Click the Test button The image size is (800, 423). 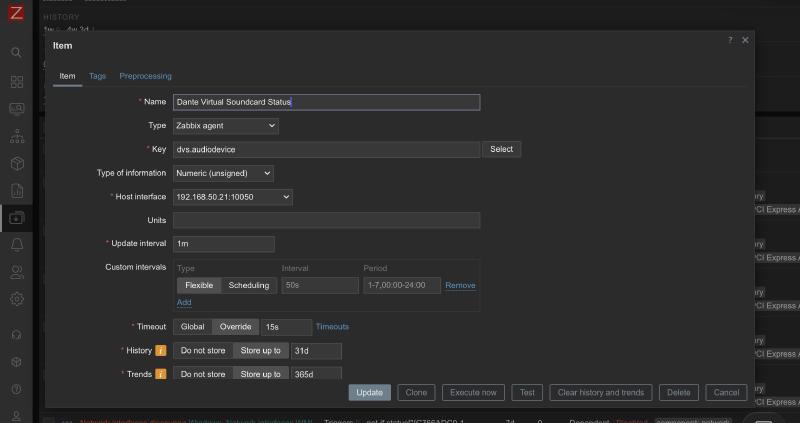(x=527, y=392)
